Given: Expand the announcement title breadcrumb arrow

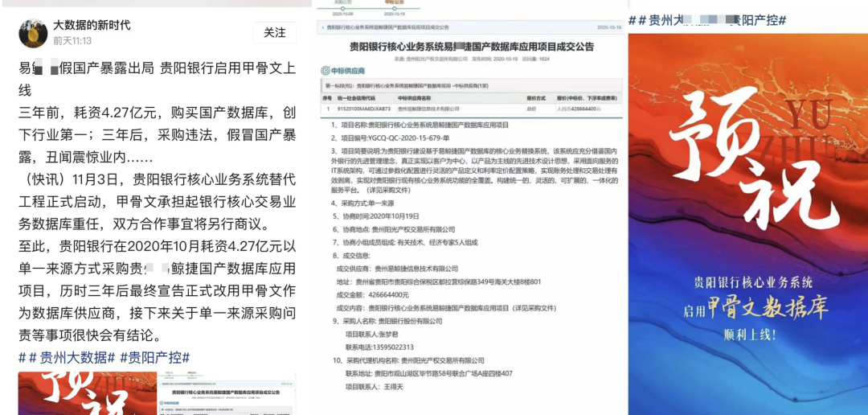Looking at the screenshot, I should point(321,27).
